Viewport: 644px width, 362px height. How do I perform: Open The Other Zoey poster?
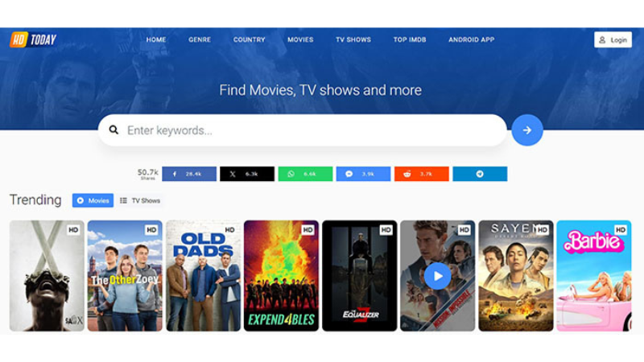[x=125, y=276]
